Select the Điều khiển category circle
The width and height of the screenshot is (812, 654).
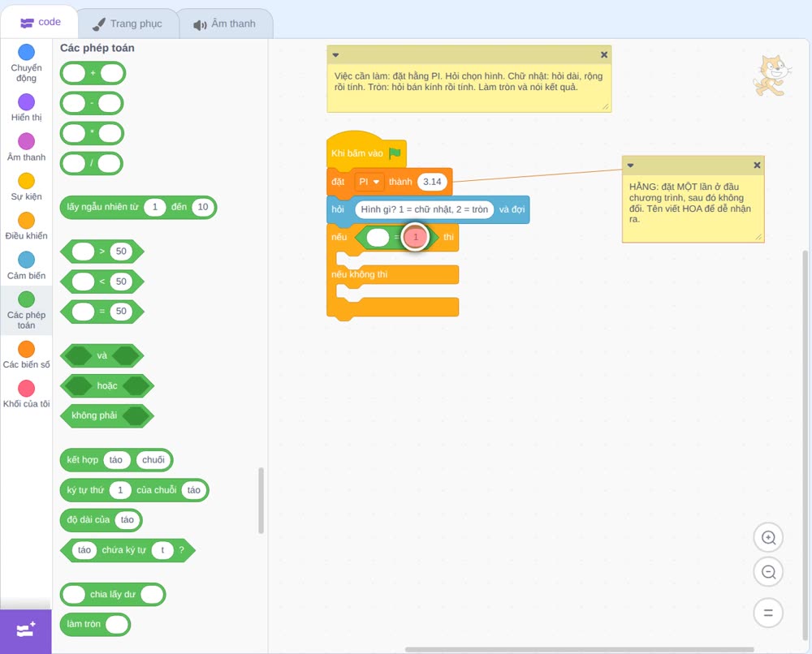point(27,221)
